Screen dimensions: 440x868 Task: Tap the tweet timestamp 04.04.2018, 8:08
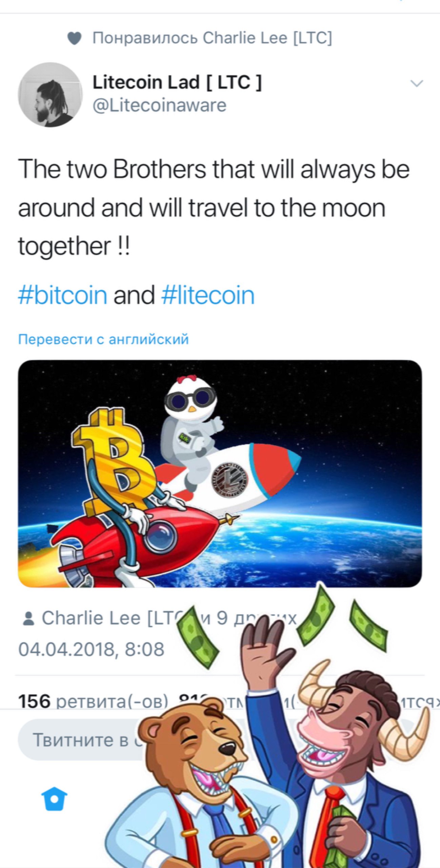pos(91,649)
